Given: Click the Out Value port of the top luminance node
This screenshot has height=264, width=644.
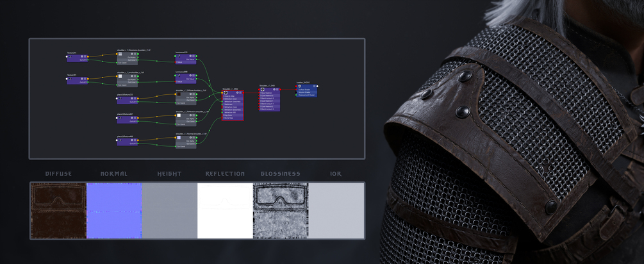Looking at the screenshot, I should point(196,60).
